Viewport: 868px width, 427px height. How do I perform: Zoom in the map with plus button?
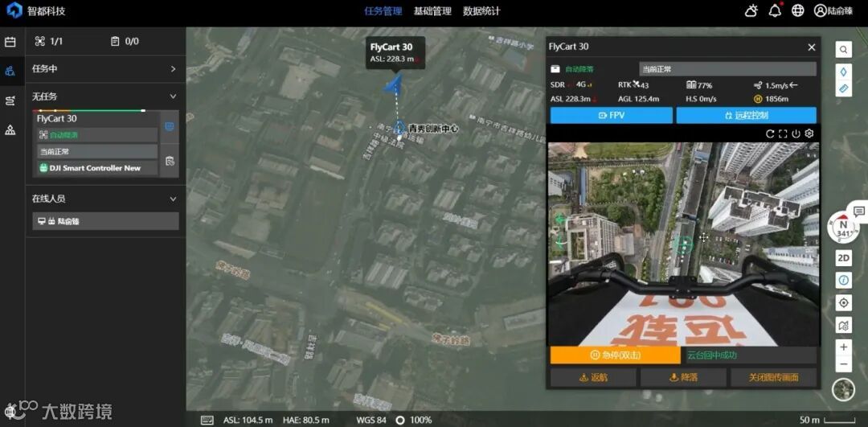pos(843,347)
